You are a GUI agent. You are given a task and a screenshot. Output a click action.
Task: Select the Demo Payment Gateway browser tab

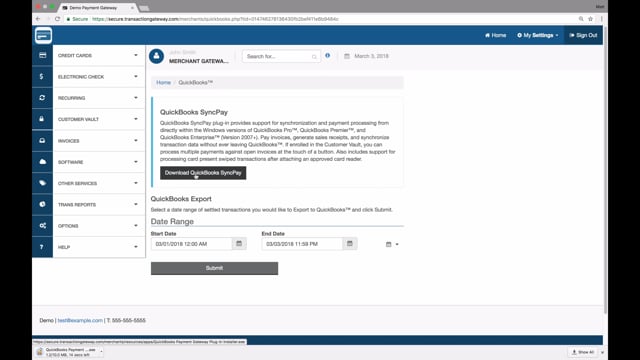97,8
